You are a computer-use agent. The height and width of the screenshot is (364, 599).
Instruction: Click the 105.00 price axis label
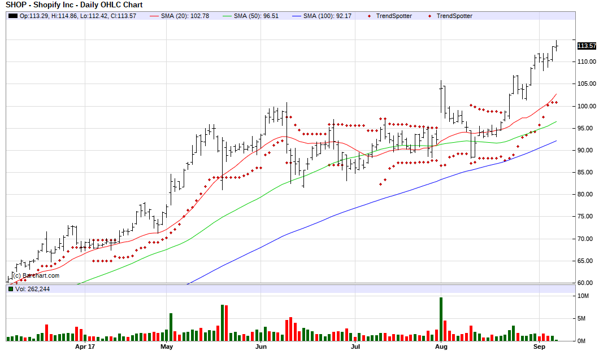[x=587, y=84]
